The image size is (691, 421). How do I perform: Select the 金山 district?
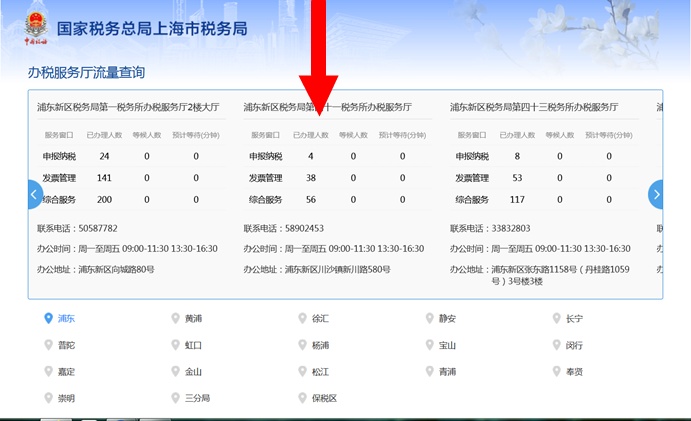click(193, 372)
